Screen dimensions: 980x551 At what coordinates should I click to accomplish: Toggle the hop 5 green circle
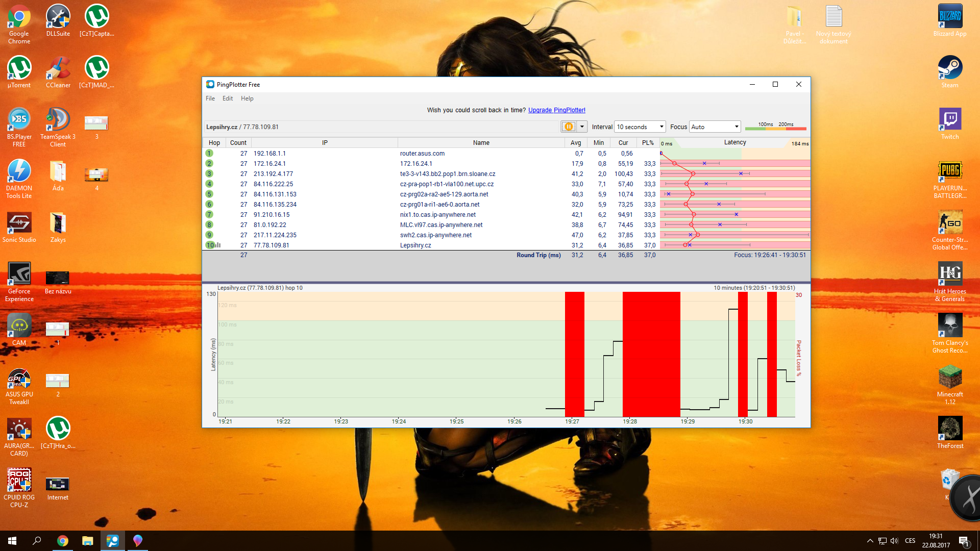[209, 194]
